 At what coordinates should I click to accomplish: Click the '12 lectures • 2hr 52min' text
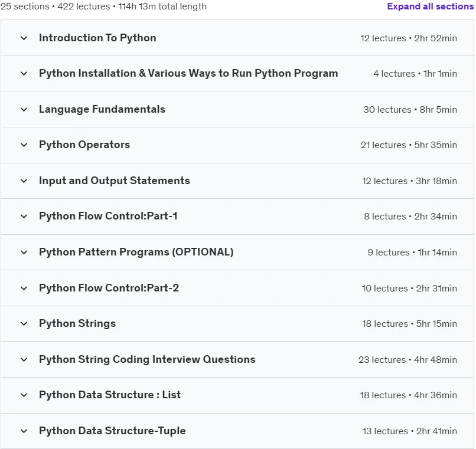pos(409,38)
